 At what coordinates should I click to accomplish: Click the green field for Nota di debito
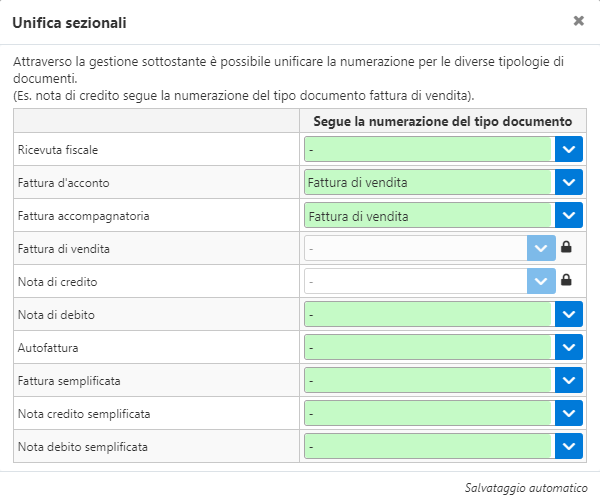(429, 314)
